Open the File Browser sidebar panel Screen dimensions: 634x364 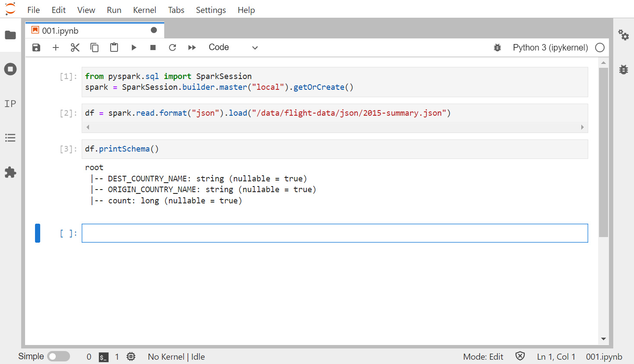tap(10, 35)
